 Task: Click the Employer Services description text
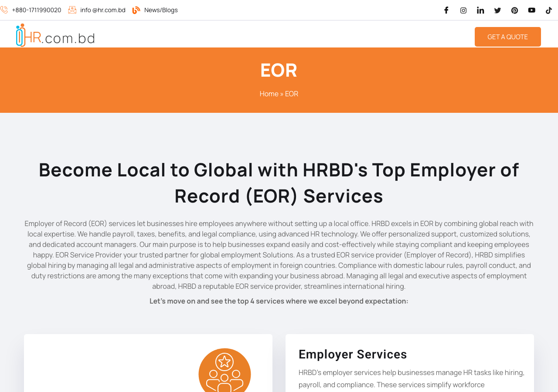pos(412,378)
